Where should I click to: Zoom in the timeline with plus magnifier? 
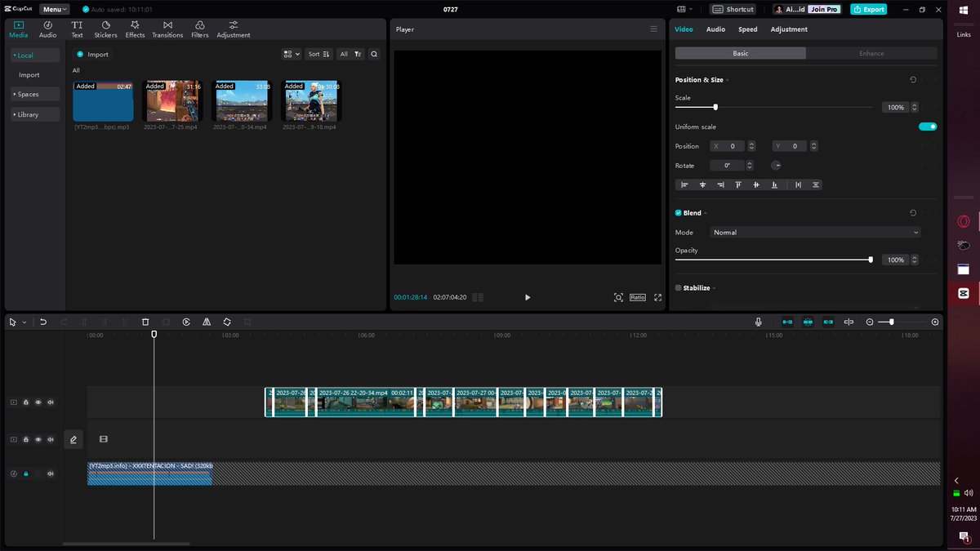tap(935, 322)
